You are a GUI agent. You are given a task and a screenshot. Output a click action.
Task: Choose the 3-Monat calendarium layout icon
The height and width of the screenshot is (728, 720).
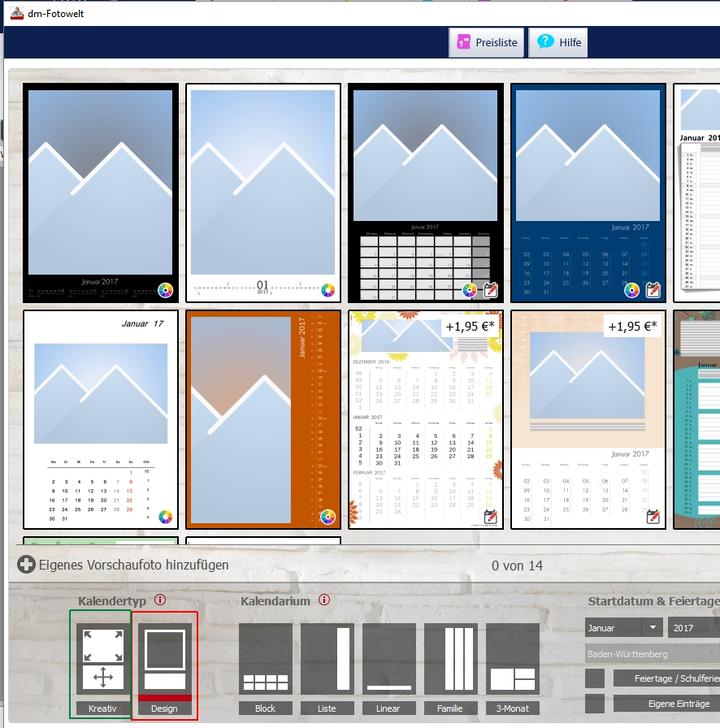(513, 658)
